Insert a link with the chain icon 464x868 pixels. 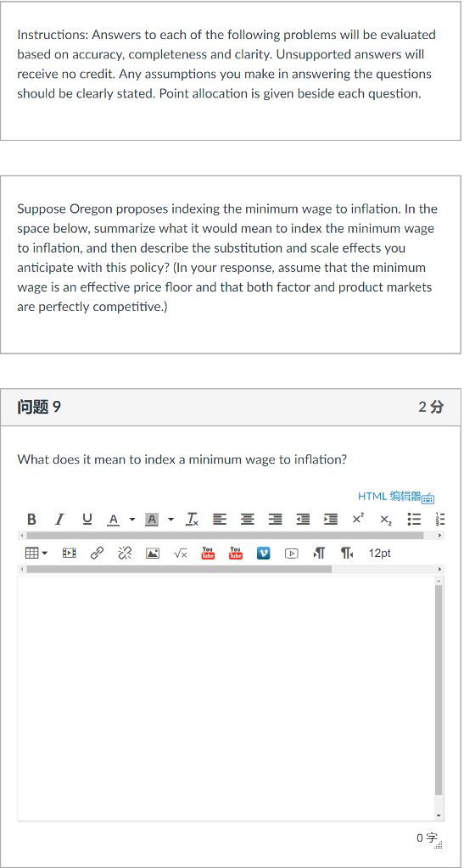coord(97,553)
